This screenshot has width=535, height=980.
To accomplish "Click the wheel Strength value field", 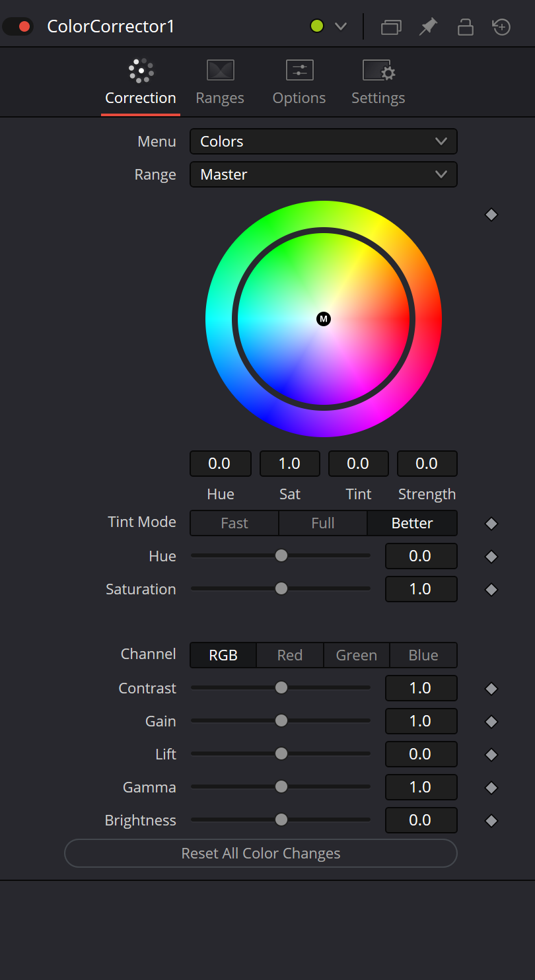I will click(427, 464).
